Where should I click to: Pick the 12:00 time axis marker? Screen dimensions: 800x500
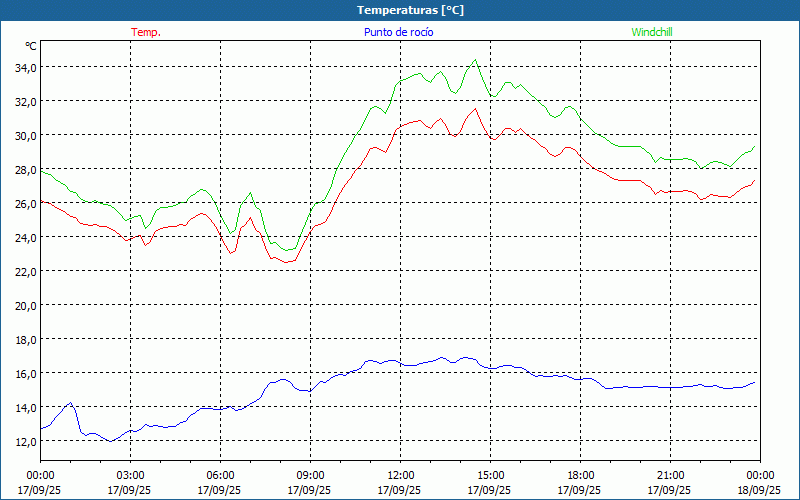pyautogui.click(x=400, y=475)
